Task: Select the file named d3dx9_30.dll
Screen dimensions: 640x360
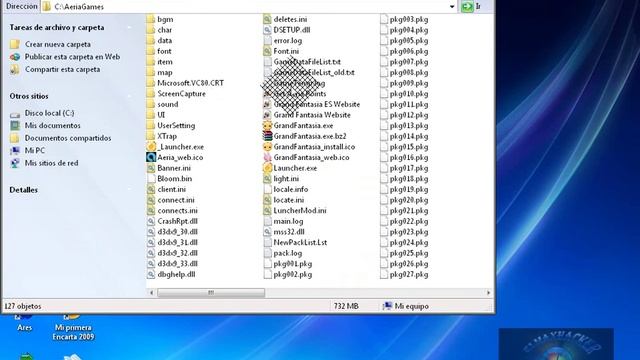Action: (177, 231)
